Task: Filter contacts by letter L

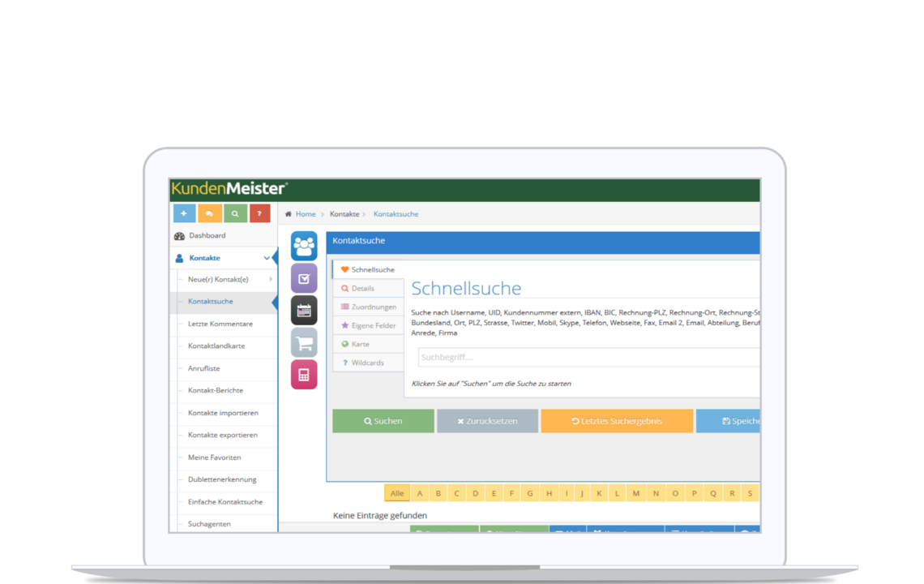Action: [617, 493]
